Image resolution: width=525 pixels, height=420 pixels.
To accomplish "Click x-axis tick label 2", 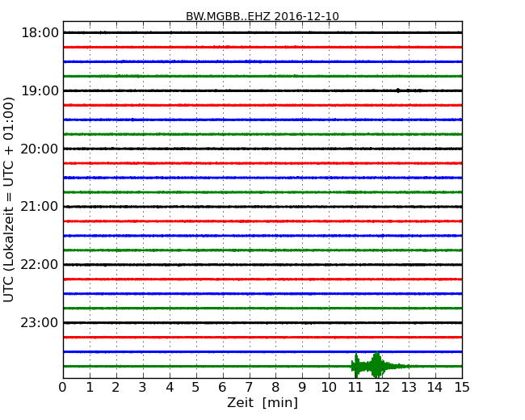I will click(115, 387).
